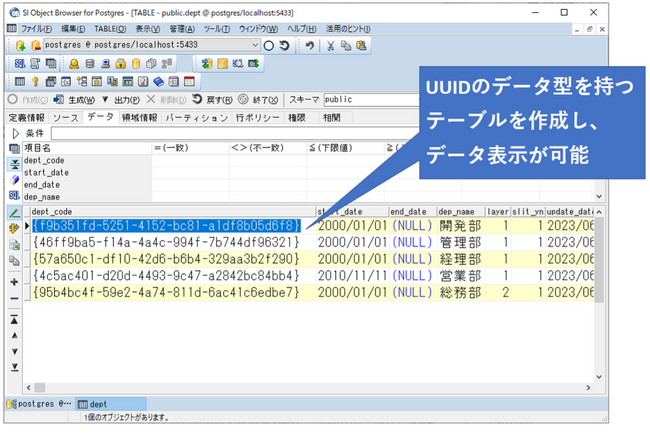Screen dimensions: 650x433
Task: Open the SQL execution tool icon
Action: click(20, 63)
